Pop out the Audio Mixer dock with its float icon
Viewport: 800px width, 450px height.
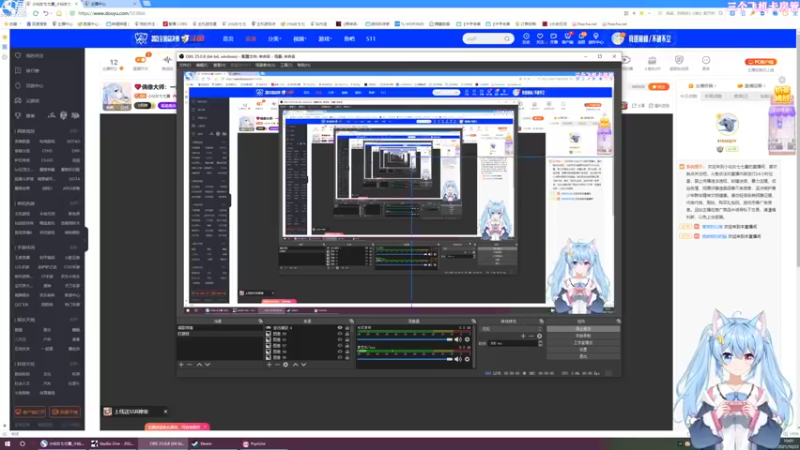pyautogui.click(x=473, y=321)
